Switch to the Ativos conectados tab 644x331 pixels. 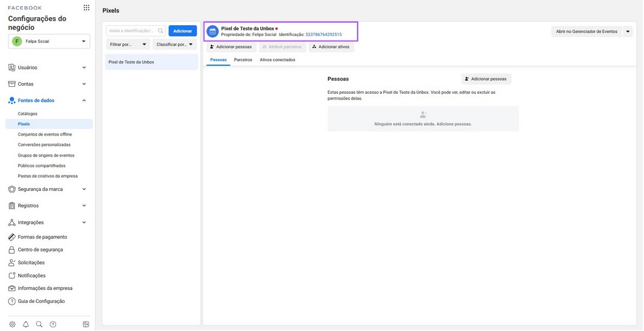point(277,60)
